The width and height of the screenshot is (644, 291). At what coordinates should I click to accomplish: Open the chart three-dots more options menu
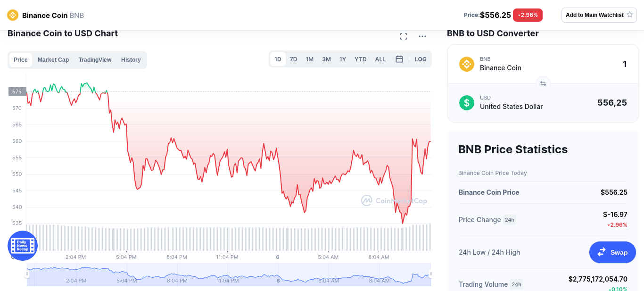(422, 36)
